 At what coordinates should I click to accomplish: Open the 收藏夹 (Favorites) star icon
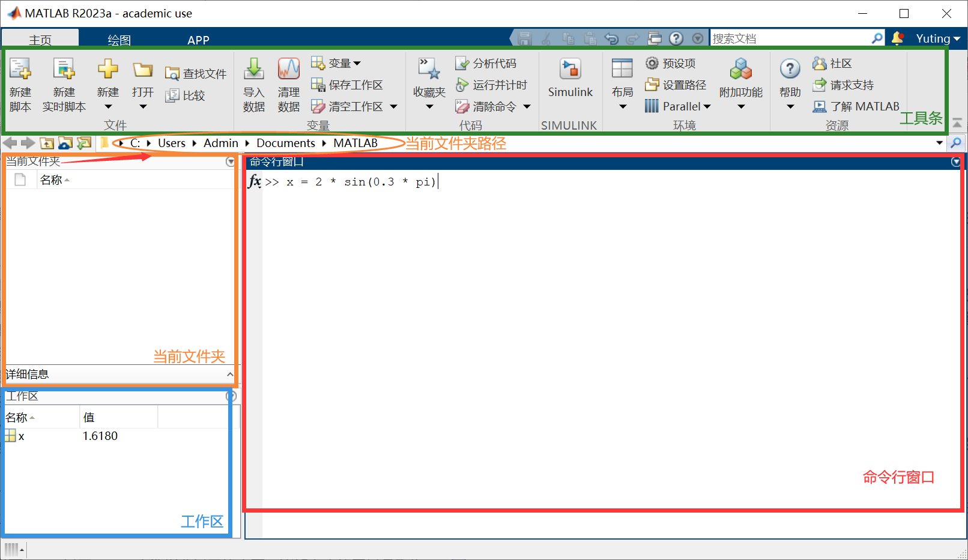pyautogui.click(x=429, y=70)
